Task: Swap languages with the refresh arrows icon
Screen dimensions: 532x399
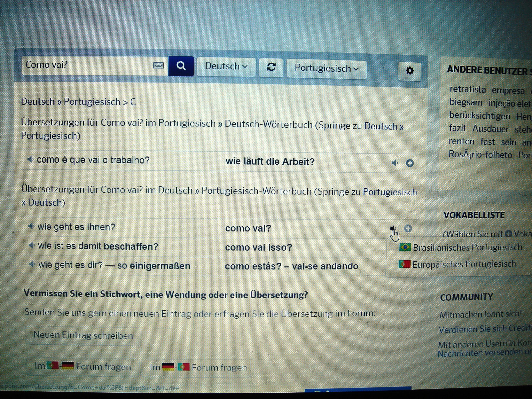Action: 271,67
